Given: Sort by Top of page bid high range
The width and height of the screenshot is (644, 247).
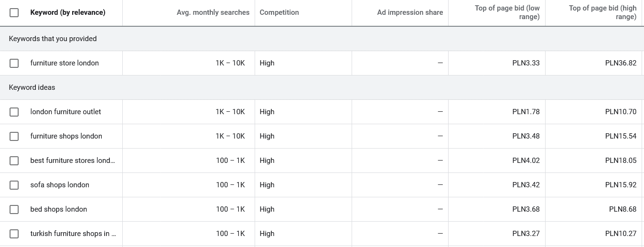Looking at the screenshot, I should tap(602, 12).
